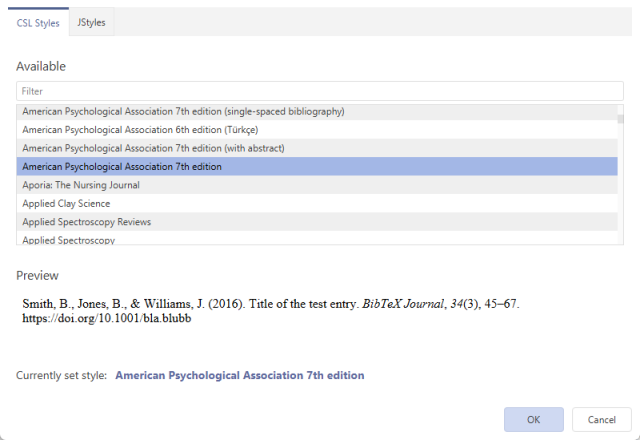
Task: Click the Available section heading
Action: pos(41,66)
